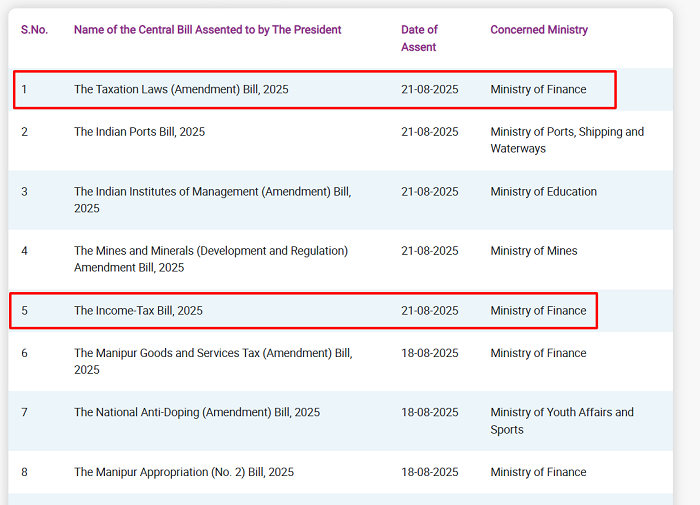700x505 pixels.
Task: Click the Concerned Ministry column header
Action: tap(539, 30)
